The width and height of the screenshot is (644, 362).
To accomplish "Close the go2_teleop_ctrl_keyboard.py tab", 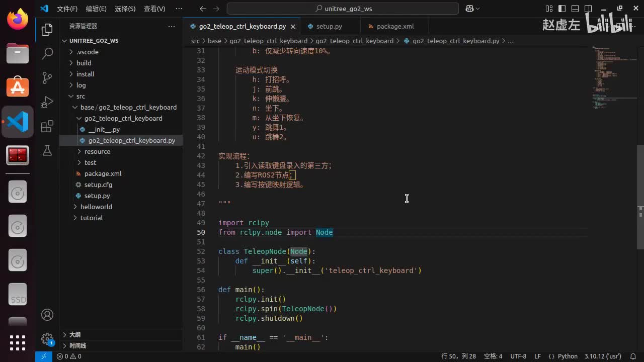I will pos(293,26).
